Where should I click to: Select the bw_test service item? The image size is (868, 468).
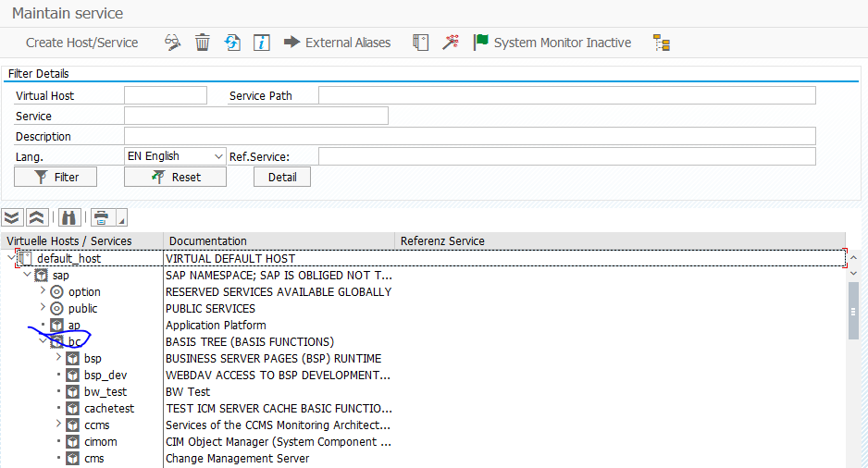click(105, 391)
